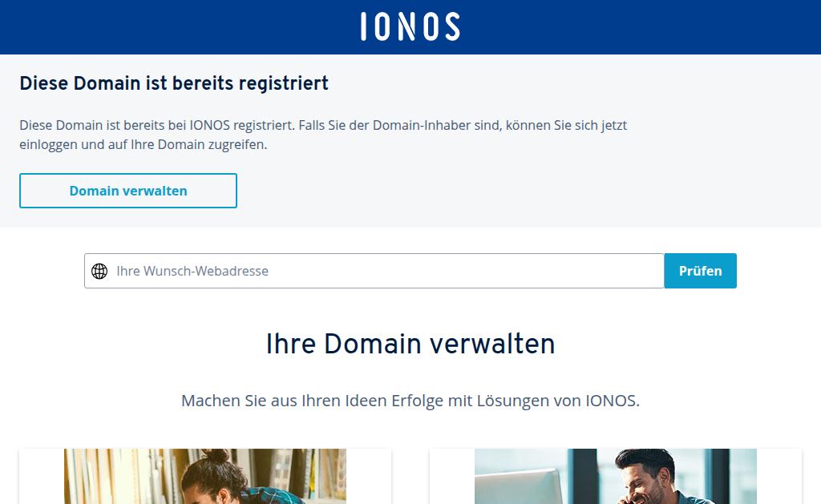The height and width of the screenshot is (504, 821).
Task: Open the right card image with smiling man
Action: (616, 476)
